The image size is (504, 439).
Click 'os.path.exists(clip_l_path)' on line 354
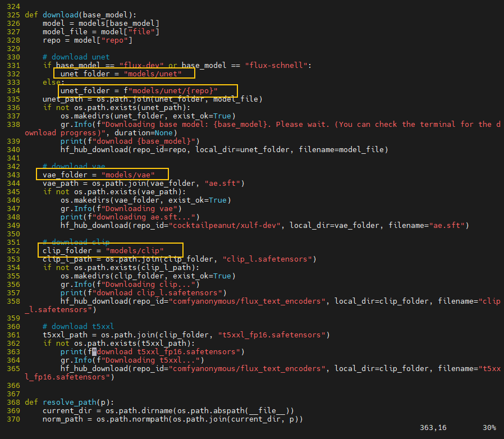pyautogui.click(x=135, y=268)
